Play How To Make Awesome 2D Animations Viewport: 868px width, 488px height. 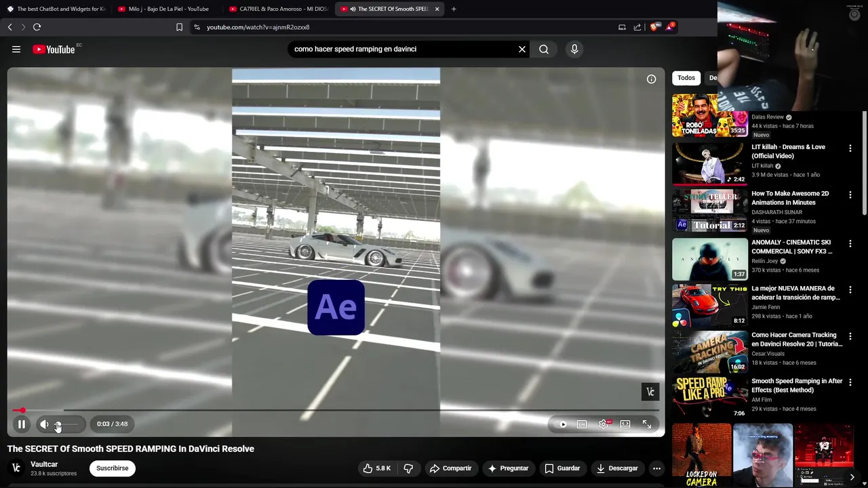click(x=710, y=211)
